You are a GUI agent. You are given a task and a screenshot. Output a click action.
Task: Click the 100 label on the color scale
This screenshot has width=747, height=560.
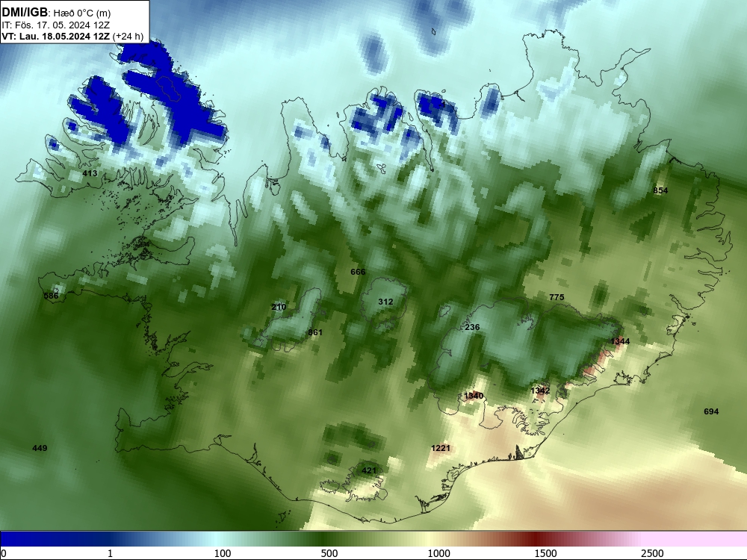(223, 553)
